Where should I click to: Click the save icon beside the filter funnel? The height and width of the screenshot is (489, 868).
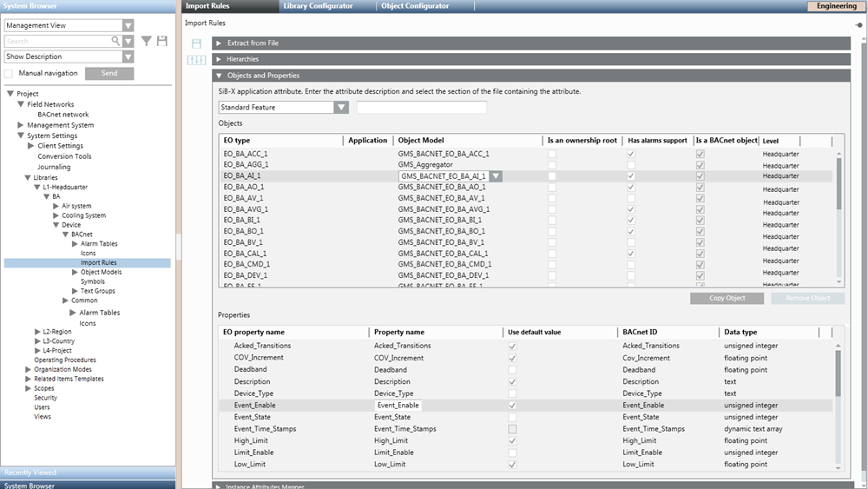(161, 41)
